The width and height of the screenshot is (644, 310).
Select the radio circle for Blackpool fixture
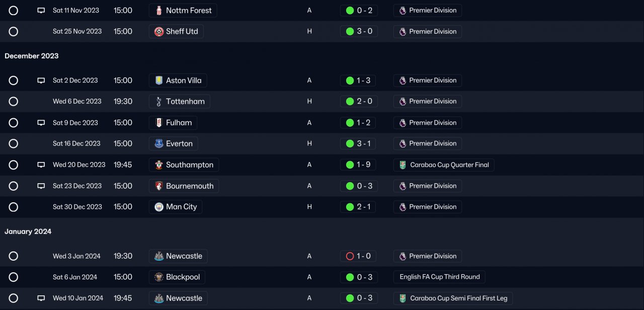pos(14,277)
